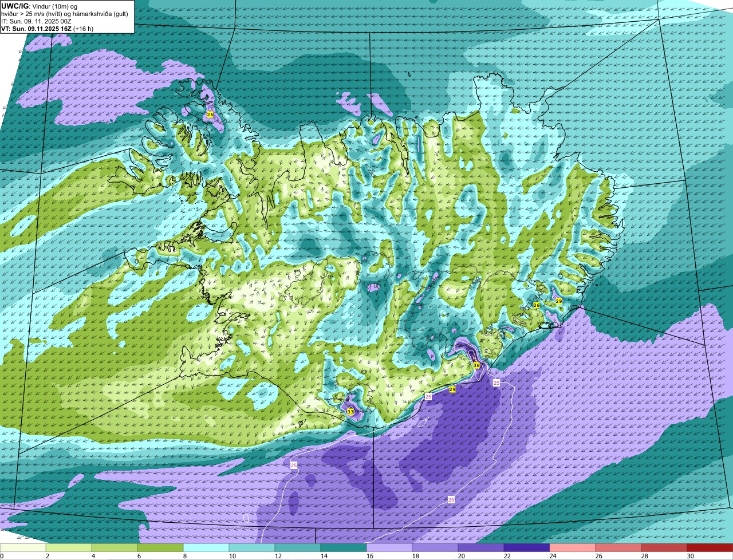Click the 18–20 purple legend segment
Viewport: 733px width, 560px height.
pos(435,548)
